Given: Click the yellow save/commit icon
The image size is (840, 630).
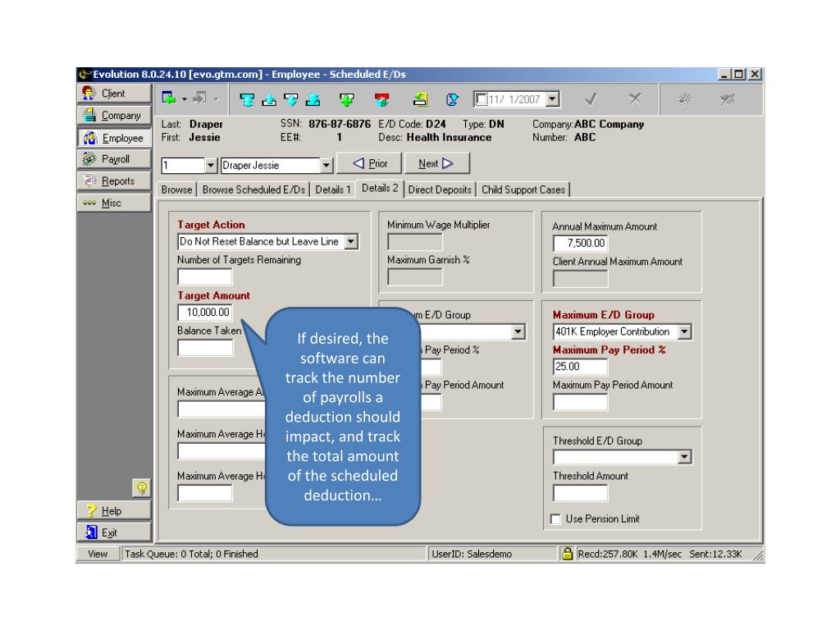Looking at the screenshot, I should (x=421, y=99).
